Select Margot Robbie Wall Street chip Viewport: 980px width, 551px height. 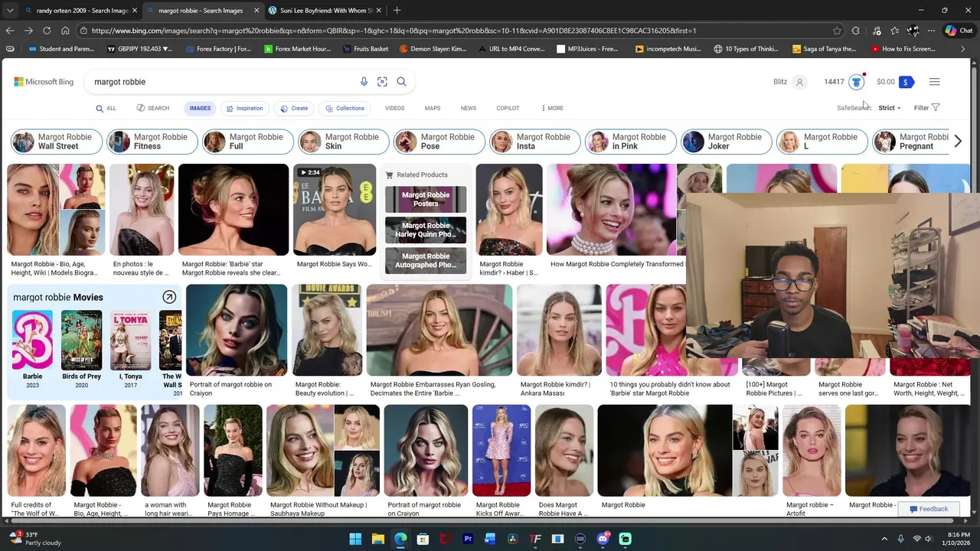[x=56, y=142]
